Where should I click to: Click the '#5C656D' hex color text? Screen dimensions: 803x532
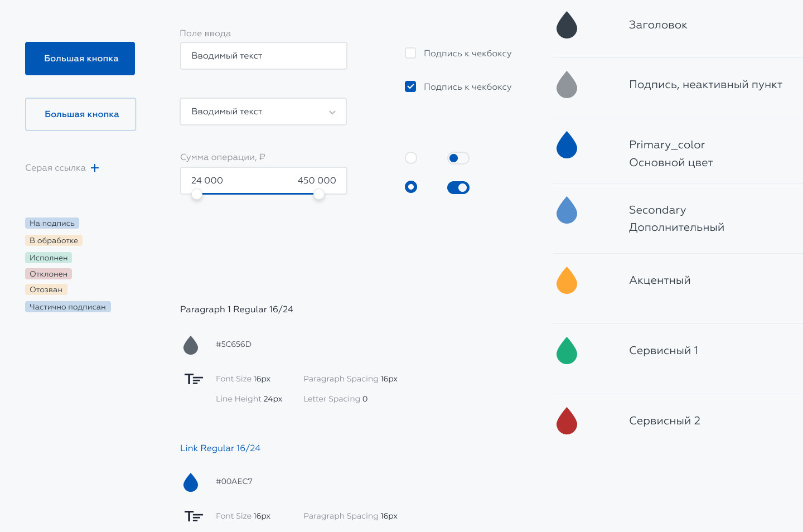pyautogui.click(x=234, y=344)
